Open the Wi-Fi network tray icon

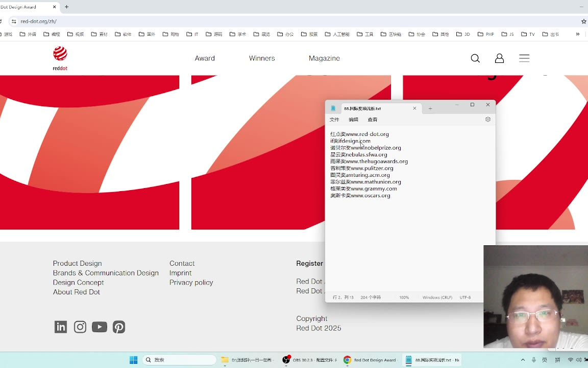(570, 360)
